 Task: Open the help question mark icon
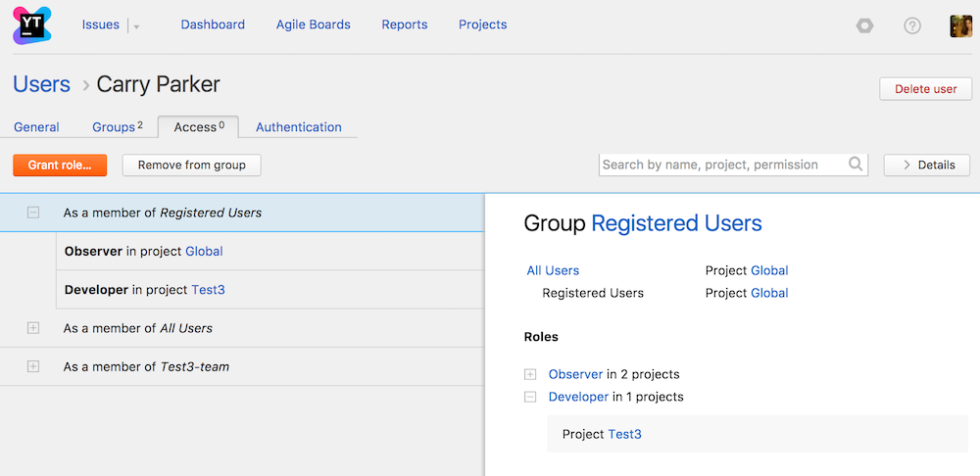point(912,25)
